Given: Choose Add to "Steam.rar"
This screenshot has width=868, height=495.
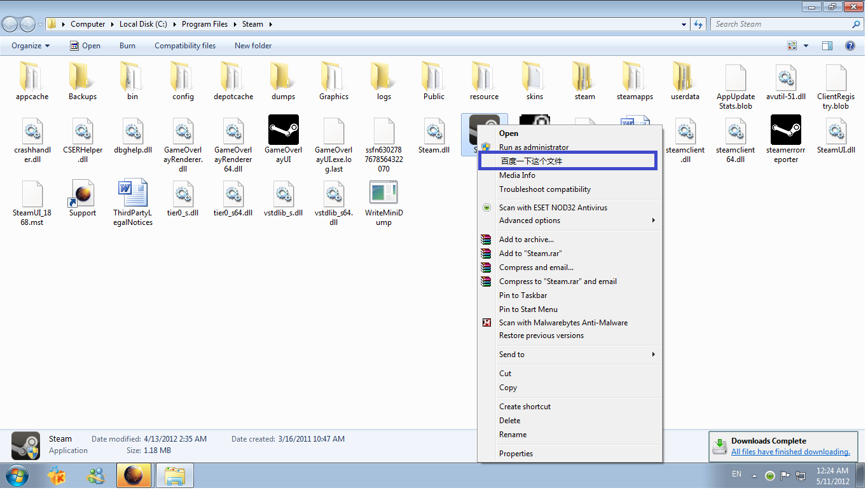Looking at the screenshot, I should tap(570, 254).
